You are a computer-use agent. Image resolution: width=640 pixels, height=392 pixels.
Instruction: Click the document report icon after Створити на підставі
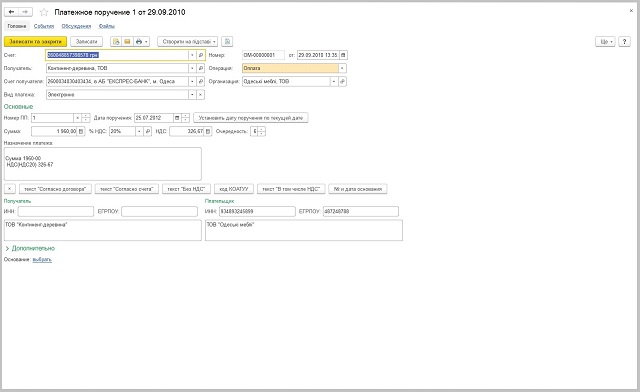(x=228, y=42)
